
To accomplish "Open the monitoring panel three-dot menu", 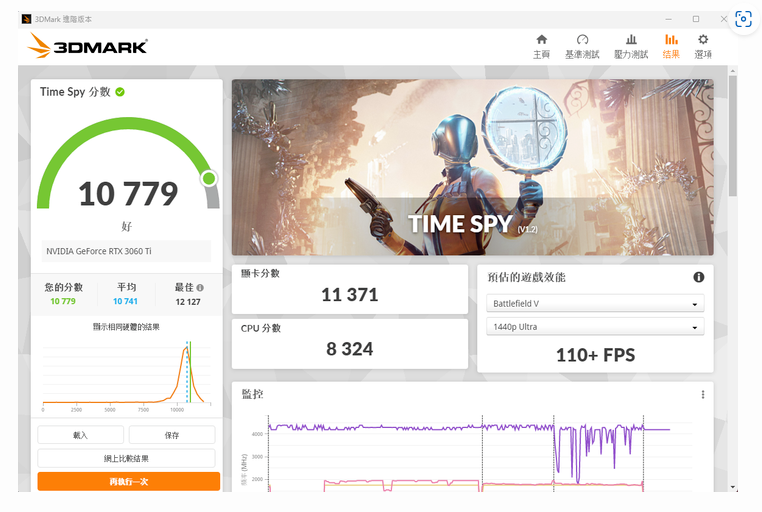I will click(x=703, y=394).
